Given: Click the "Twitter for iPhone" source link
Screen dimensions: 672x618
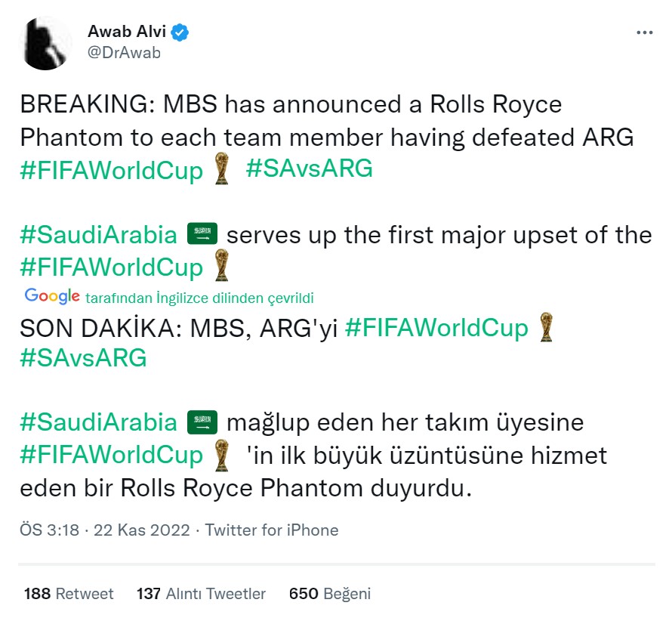Looking at the screenshot, I should coord(272,530).
